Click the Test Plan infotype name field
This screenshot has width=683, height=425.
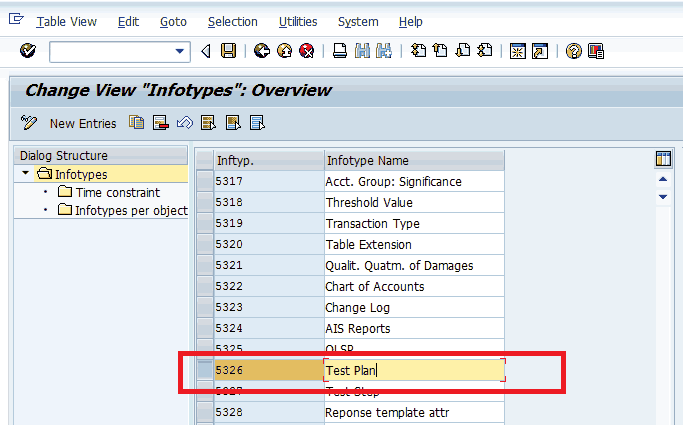414,371
